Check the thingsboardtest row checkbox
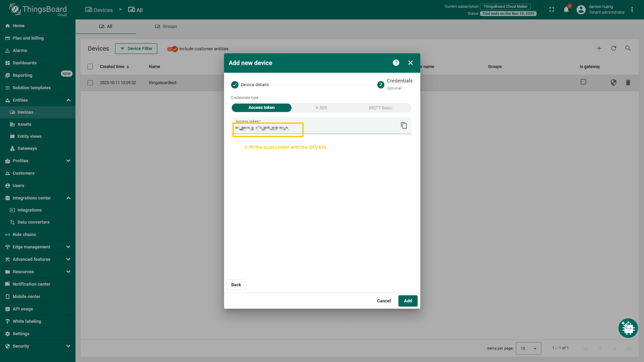The image size is (644, 362). [x=90, y=83]
